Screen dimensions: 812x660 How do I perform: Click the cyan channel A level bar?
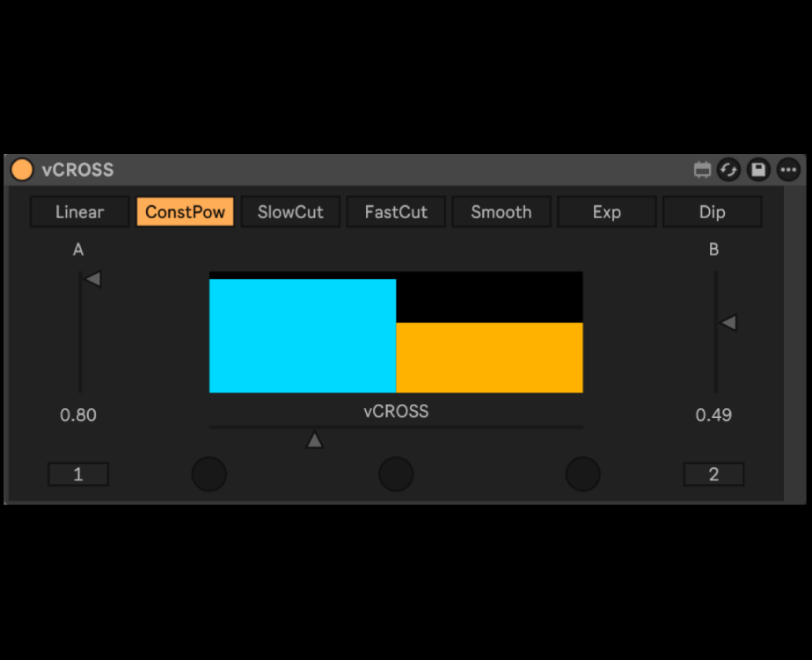(302, 335)
